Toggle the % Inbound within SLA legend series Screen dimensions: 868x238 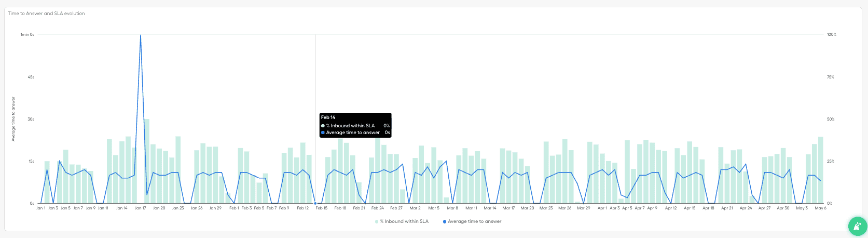click(402, 221)
